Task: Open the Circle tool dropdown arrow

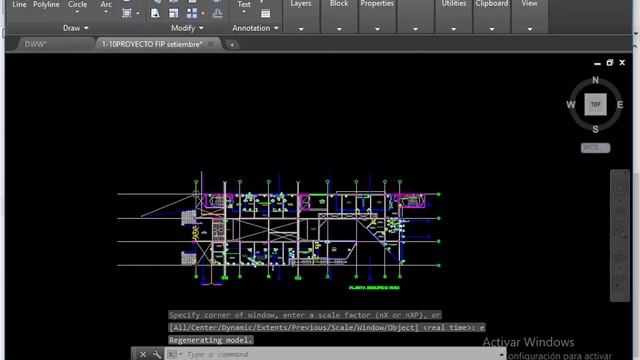Action: pos(77,12)
